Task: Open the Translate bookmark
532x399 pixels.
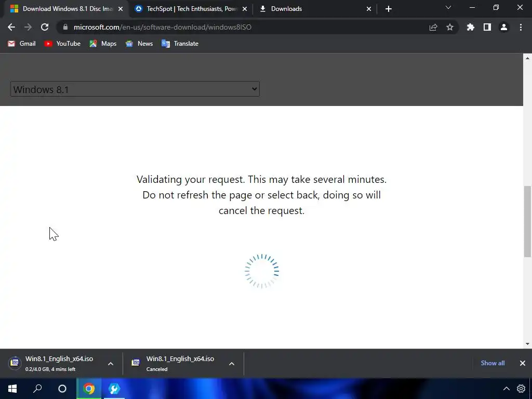Action: pos(180,44)
